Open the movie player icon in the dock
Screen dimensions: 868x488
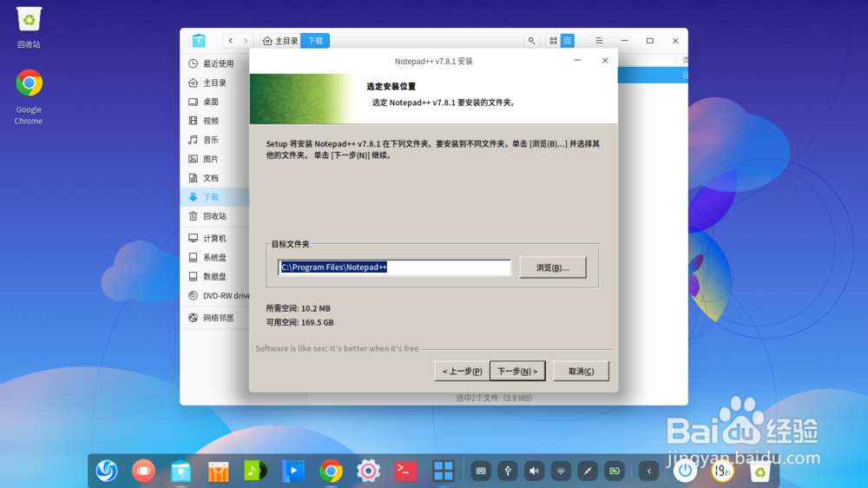coord(293,472)
